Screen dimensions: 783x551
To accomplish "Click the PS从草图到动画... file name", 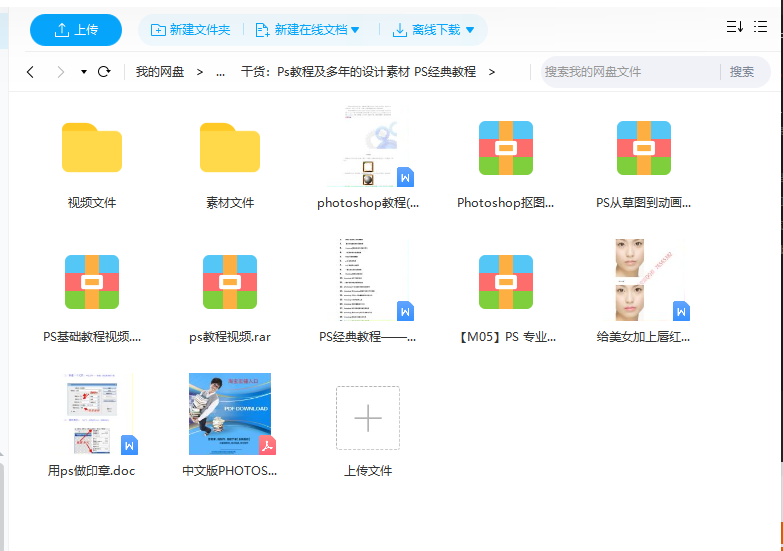I will [x=643, y=203].
